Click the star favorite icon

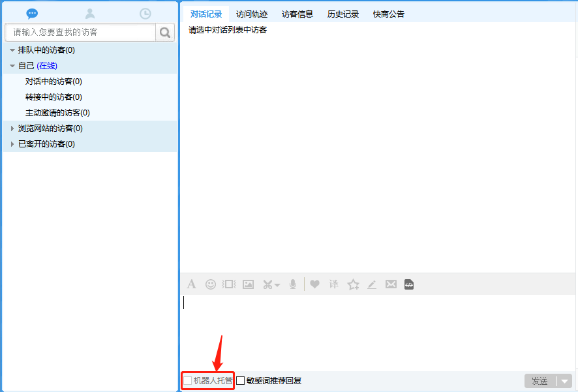click(354, 284)
